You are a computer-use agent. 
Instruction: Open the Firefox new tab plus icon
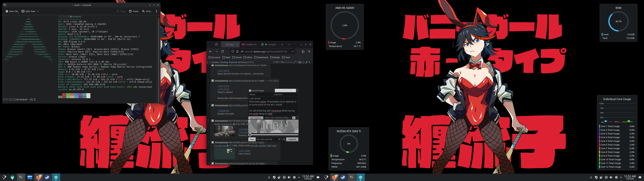(282, 45)
